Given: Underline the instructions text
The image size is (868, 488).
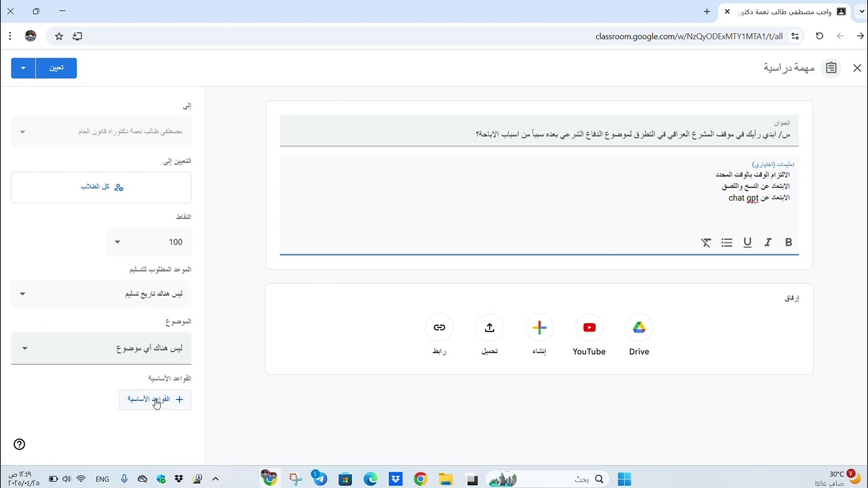Looking at the screenshot, I should tap(747, 243).
